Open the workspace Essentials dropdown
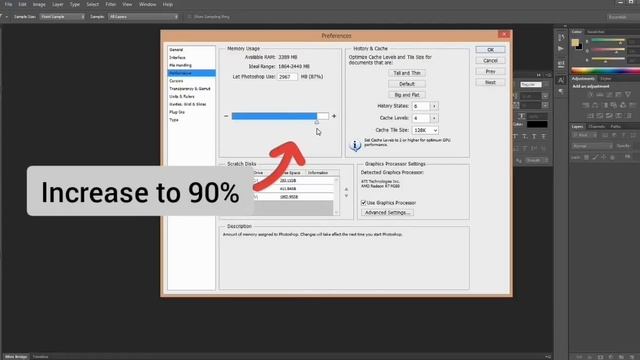This screenshot has height=360, width=640. [622, 17]
